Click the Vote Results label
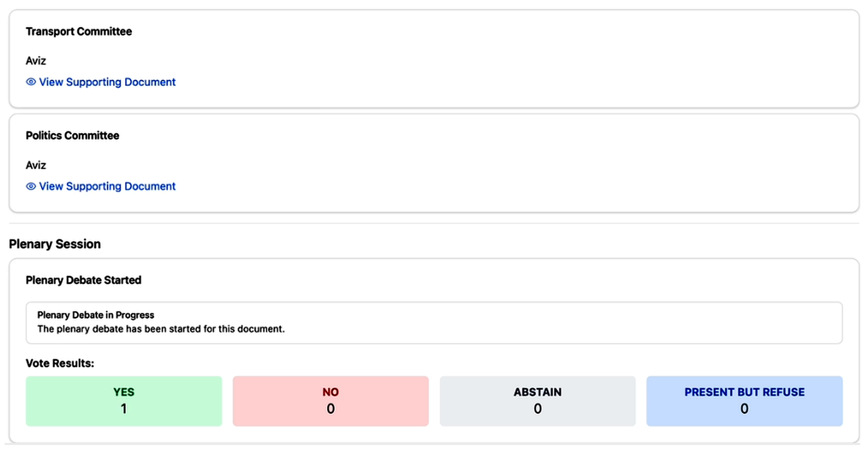 tap(60, 363)
